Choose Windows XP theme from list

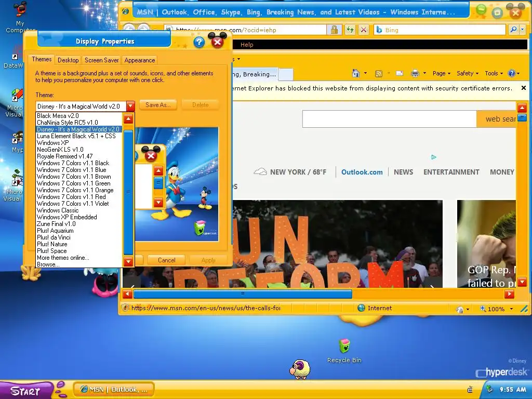point(79,143)
